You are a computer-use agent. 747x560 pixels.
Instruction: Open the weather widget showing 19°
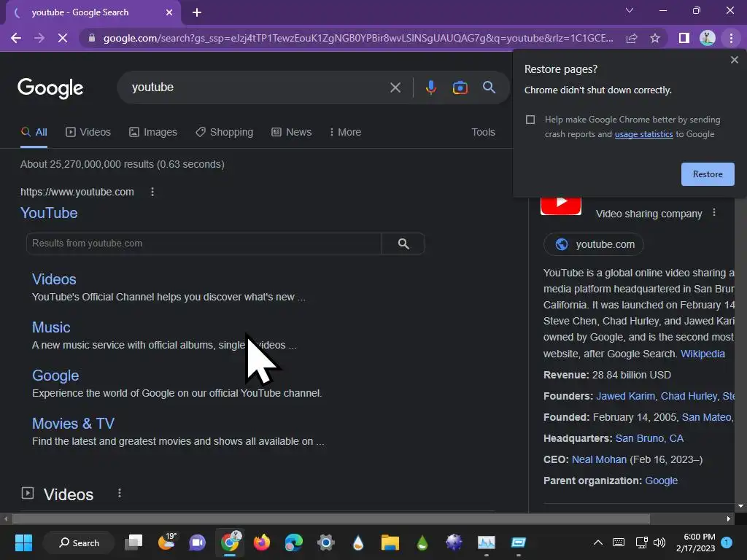(x=166, y=542)
